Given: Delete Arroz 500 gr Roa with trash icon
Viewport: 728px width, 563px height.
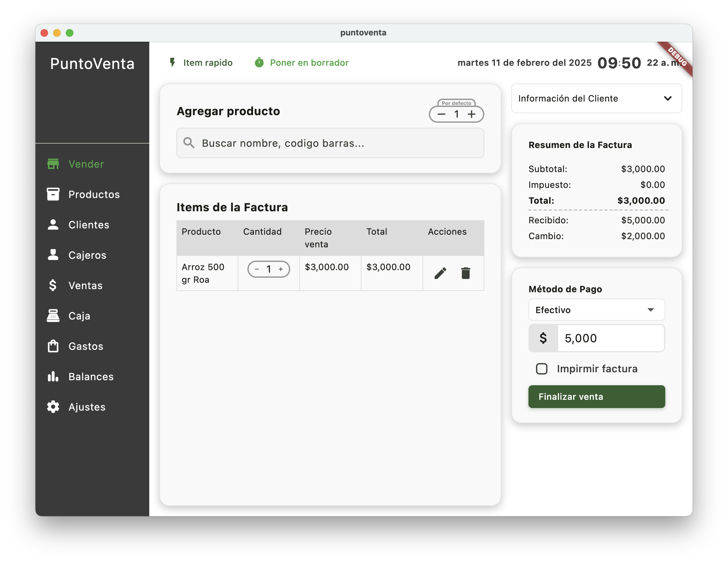Looking at the screenshot, I should (x=465, y=273).
